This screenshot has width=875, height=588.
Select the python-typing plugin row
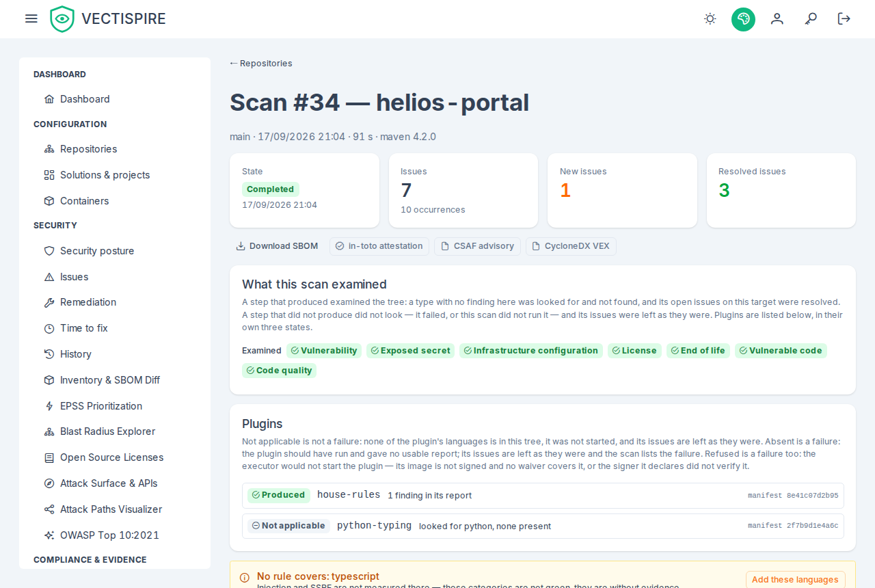click(x=543, y=526)
